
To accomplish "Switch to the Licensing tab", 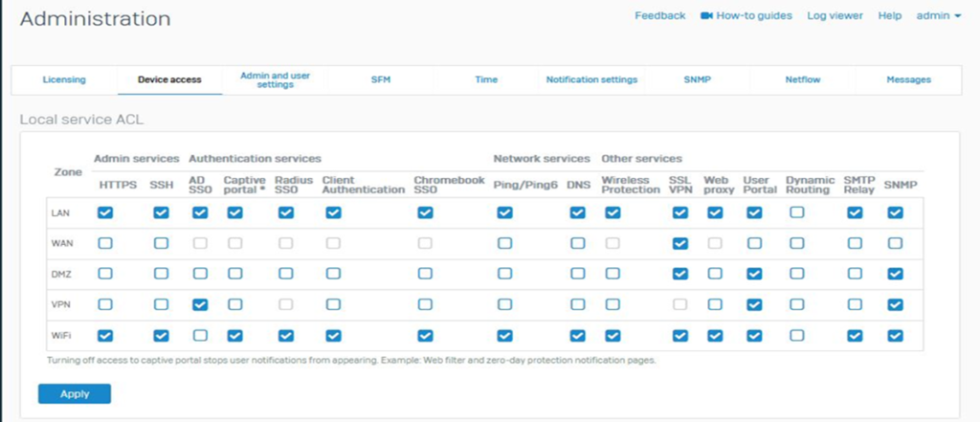I will coord(64,79).
